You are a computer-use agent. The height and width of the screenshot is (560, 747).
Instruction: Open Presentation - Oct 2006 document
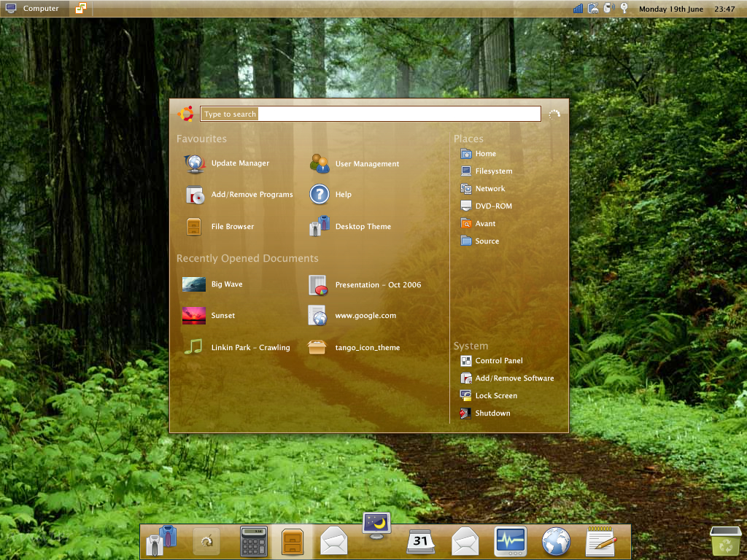[x=365, y=285]
